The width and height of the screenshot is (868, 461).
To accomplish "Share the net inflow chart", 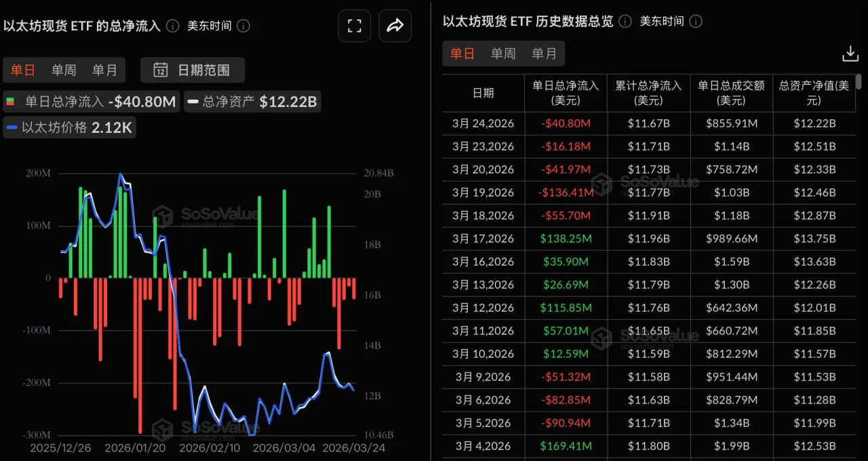I will point(395,26).
